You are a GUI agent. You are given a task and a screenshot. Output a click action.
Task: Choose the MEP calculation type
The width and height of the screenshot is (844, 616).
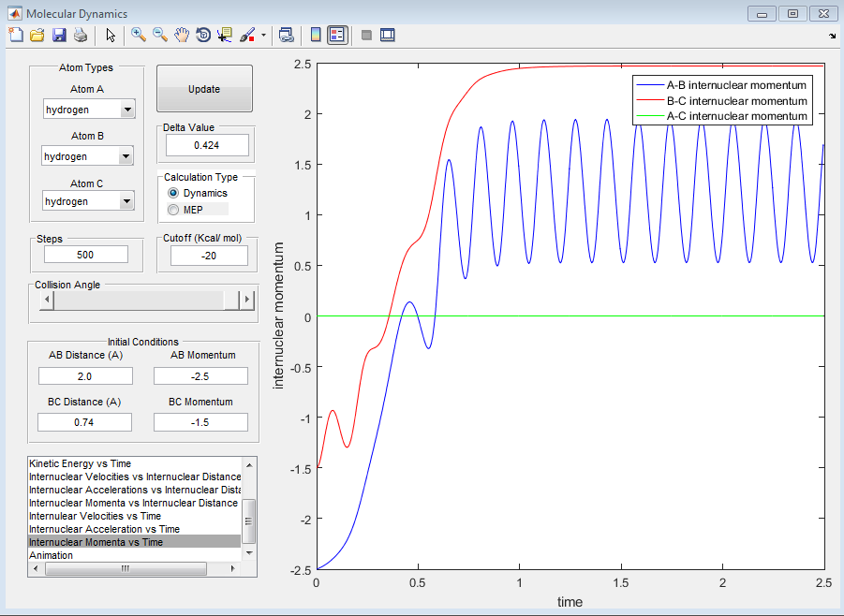173,210
